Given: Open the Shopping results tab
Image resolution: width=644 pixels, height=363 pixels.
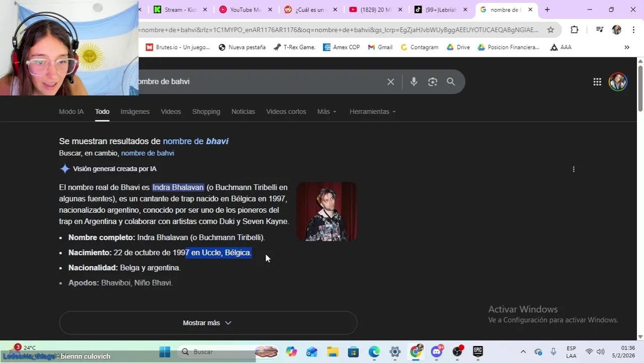Looking at the screenshot, I should (x=206, y=111).
